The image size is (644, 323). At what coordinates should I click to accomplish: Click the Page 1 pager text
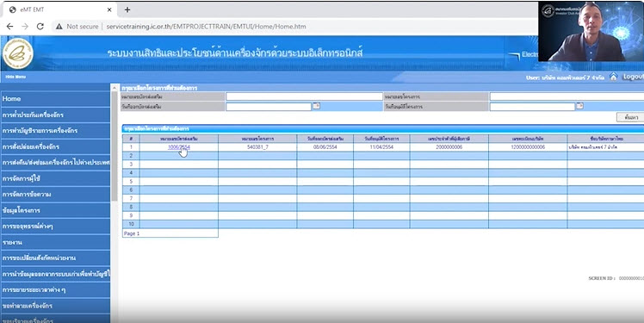132,233
